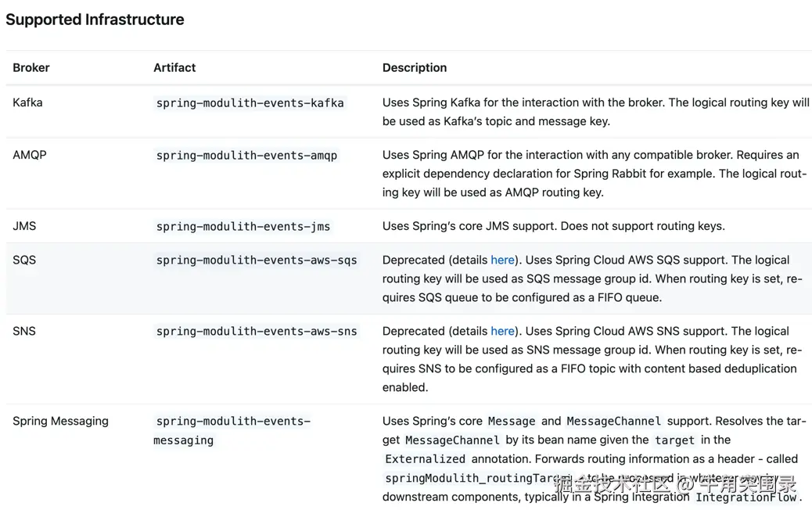
Task: Click the 'here' link in SQS description
Action: (502, 260)
